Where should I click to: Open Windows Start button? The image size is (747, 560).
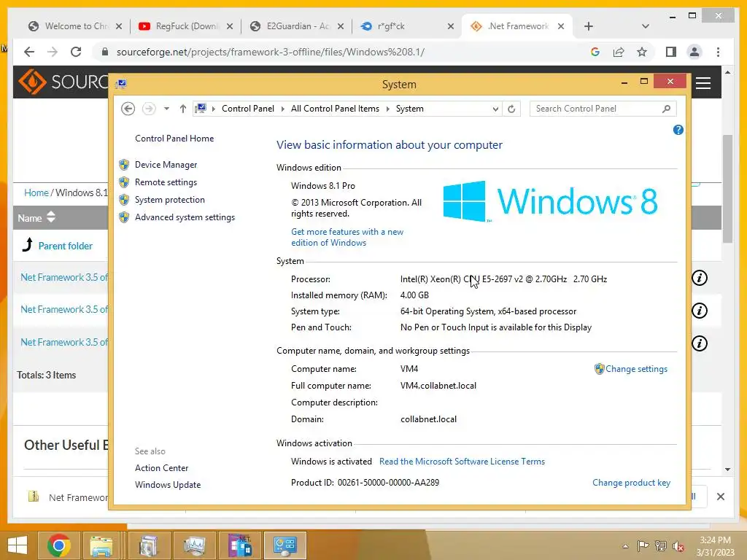click(x=18, y=545)
